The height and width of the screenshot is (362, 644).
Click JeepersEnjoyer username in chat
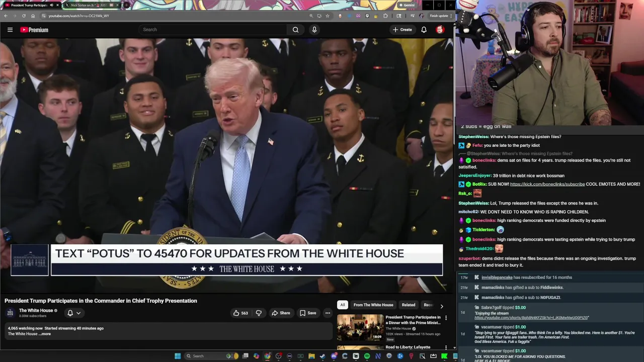[x=475, y=175]
